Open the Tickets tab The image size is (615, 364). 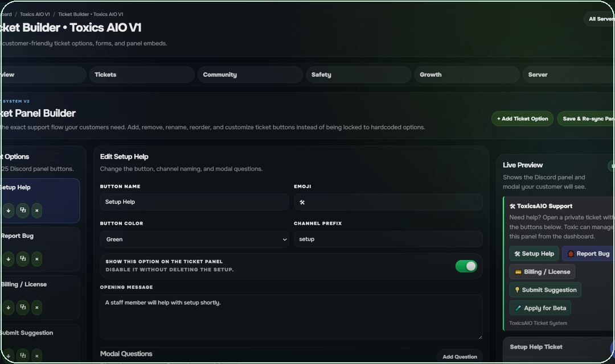click(142, 75)
